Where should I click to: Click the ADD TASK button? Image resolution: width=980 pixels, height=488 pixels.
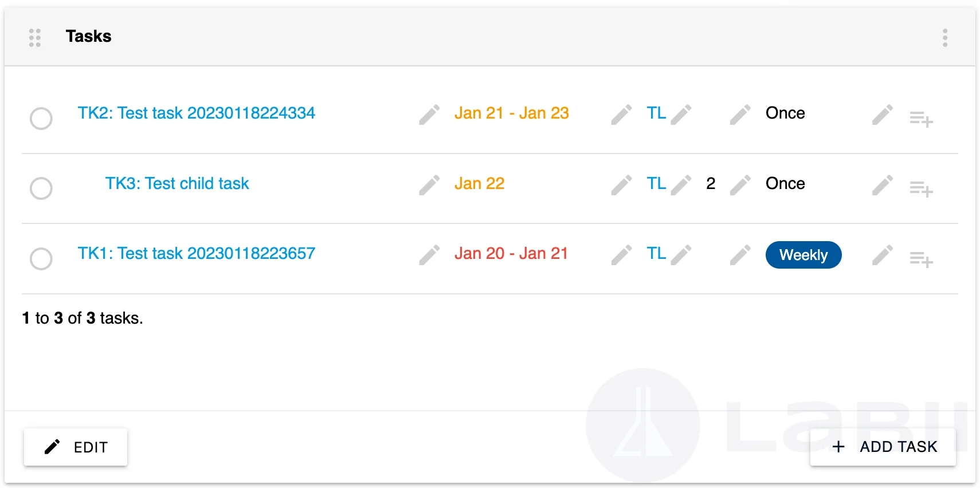pyautogui.click(x=883, y=447)
